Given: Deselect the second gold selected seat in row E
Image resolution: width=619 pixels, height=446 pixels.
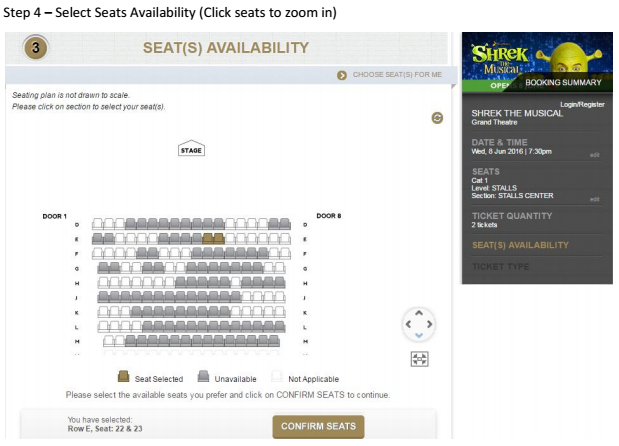Looking at the screenshot, I should coord(219,238).
